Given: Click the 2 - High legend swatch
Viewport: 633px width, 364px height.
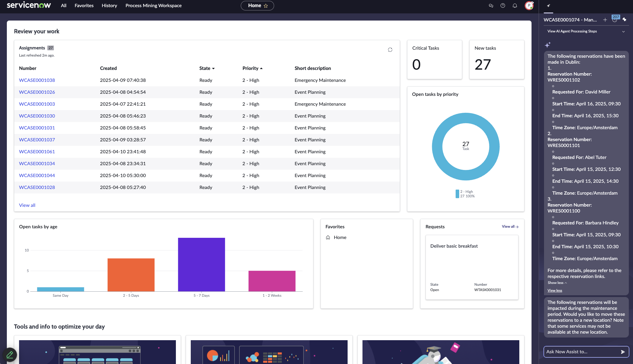Looking at the screenshot, I should click(x=457, y=194).
